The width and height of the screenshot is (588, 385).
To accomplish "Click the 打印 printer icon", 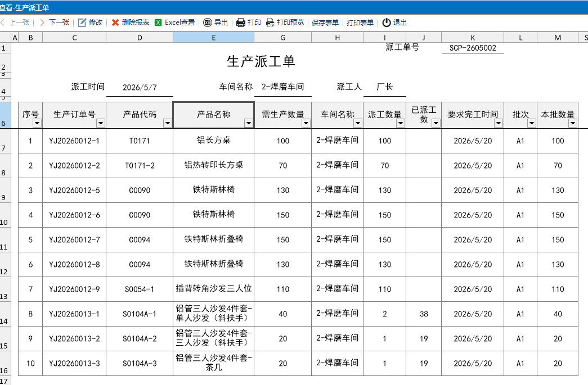I will pos(241,22).
